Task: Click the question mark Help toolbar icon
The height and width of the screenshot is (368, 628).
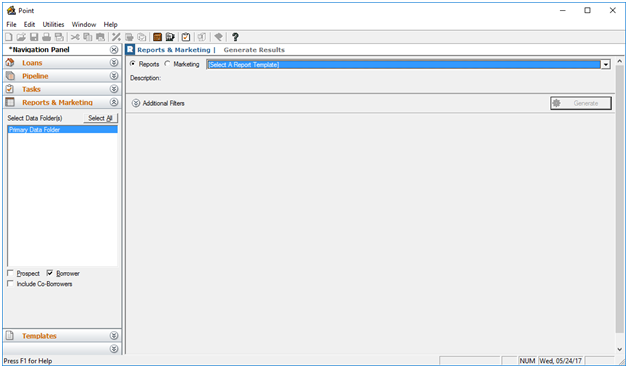Action: [x=235, y=37]
